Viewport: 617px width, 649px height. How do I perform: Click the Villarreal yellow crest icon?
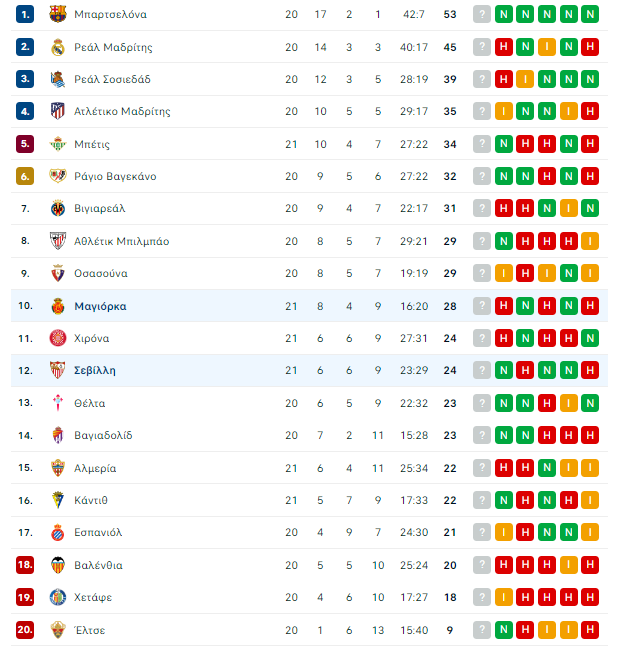(x=58, y=208)
